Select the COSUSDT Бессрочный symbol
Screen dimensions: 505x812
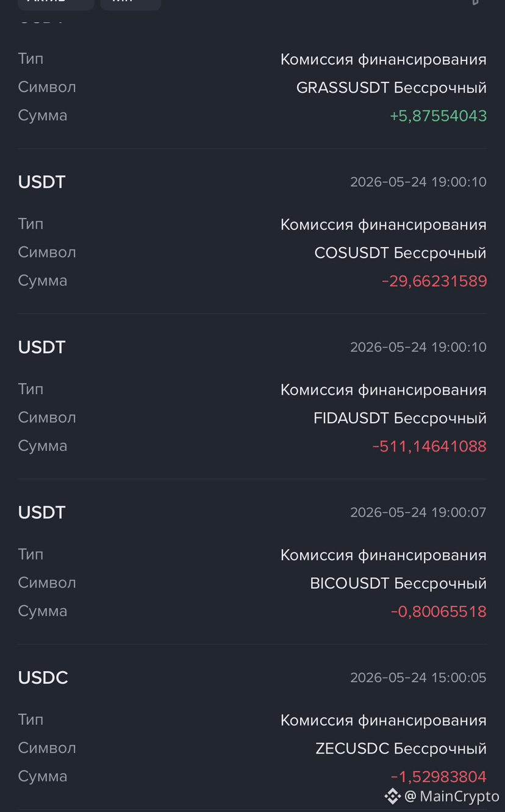pos(401,253)
